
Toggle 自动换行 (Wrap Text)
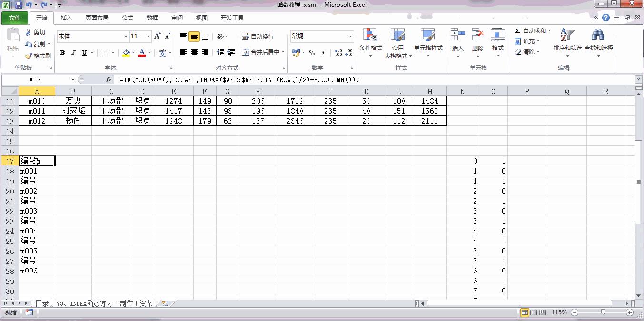pyautogui.click(x=258, y=36)
